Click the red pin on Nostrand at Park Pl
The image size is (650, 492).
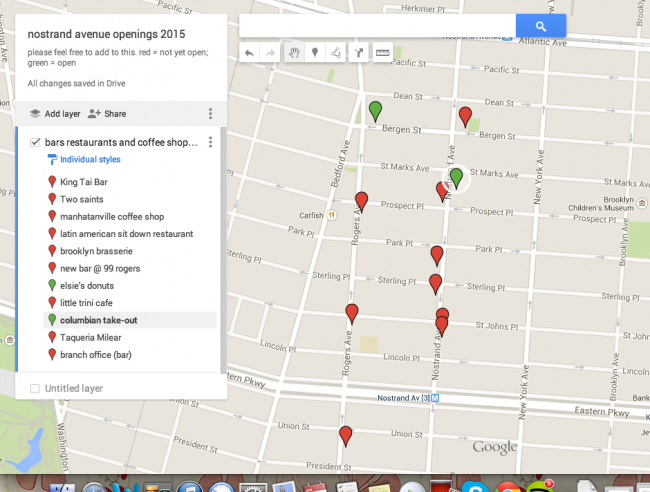click(437, 255)
